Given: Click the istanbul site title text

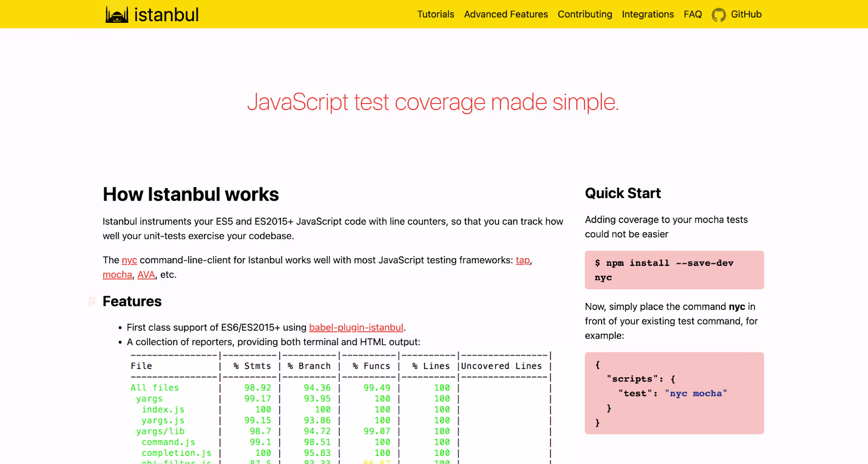Looking at the screenshot, I should (166, 15).
